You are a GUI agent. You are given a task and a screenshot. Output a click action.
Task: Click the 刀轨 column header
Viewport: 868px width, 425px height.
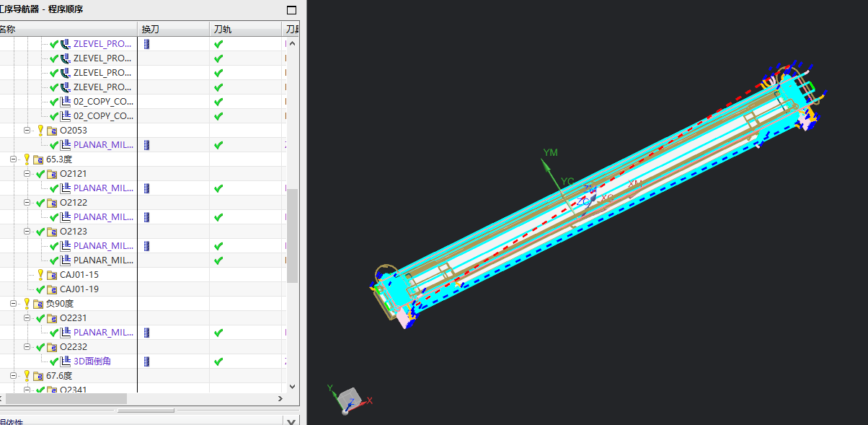[x=245, y=30]
